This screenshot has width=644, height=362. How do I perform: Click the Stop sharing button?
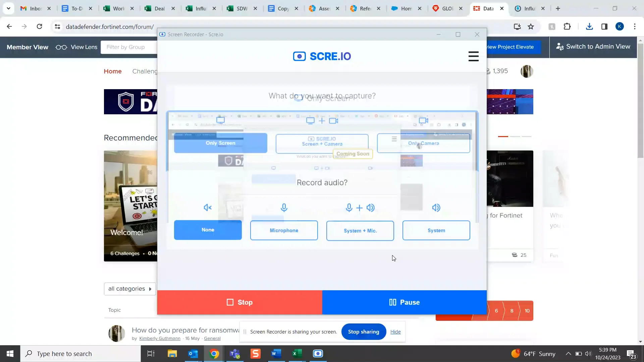(364, 331)
